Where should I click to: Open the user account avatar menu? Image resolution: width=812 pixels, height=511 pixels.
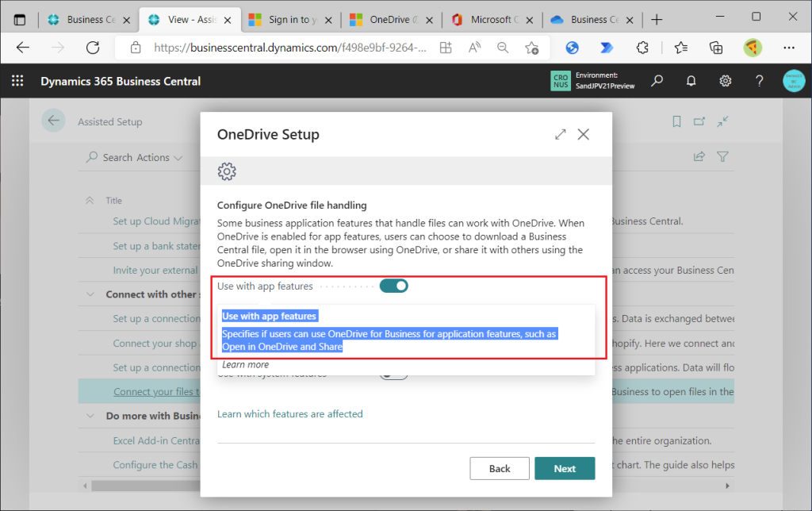pyautogui.click(x=794, y=81)
